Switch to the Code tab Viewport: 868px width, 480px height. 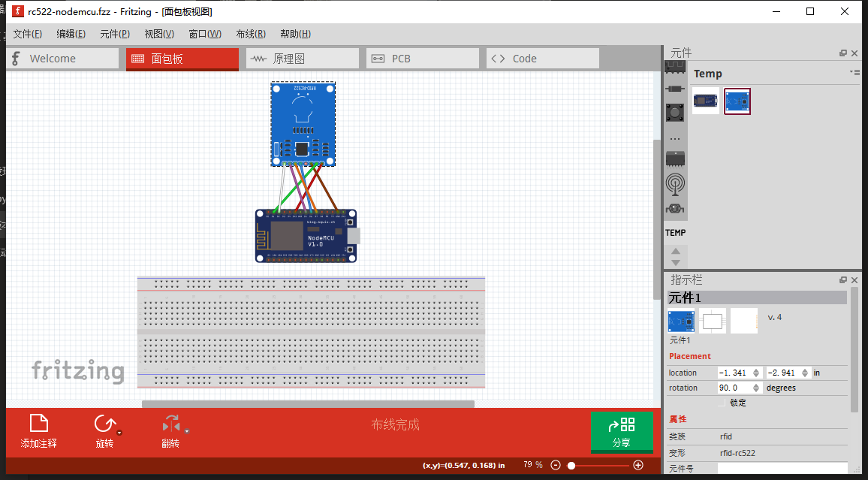[x=542, y=58]
